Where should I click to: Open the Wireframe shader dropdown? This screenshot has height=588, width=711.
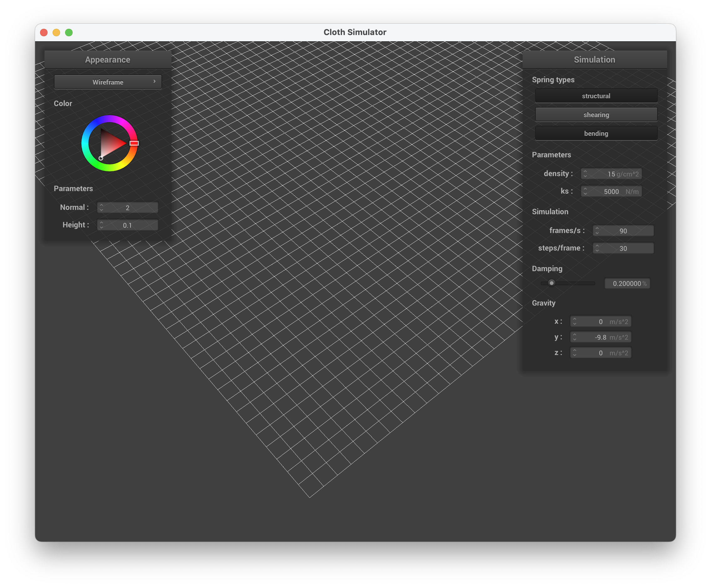pos(108,82)
